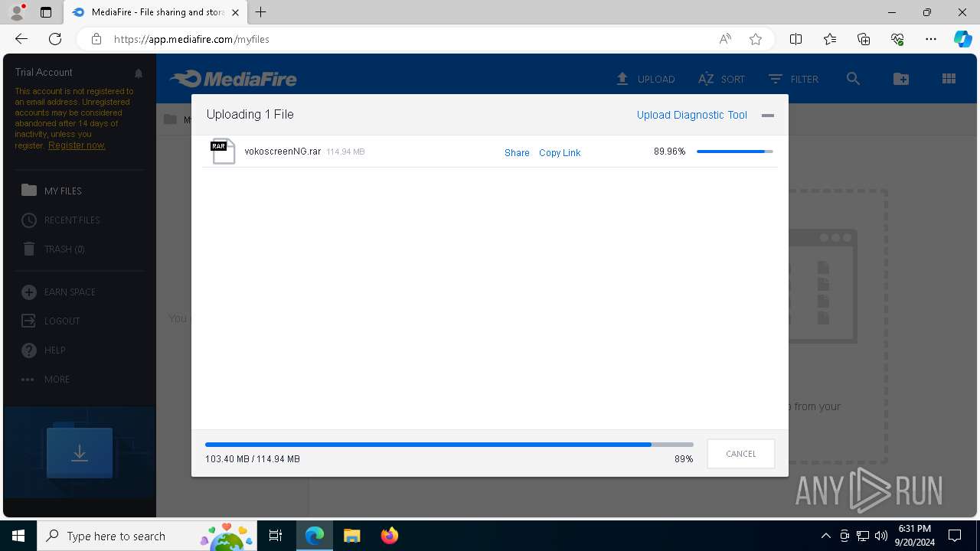View site information lock icon

pos(96,39)
